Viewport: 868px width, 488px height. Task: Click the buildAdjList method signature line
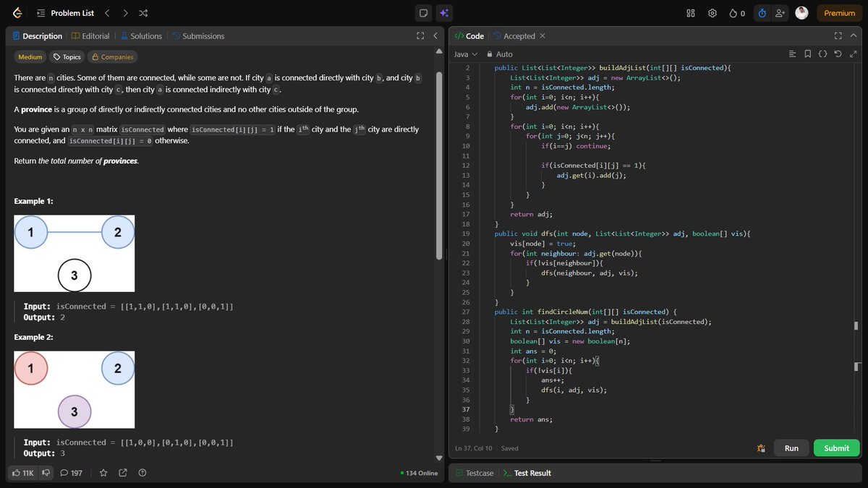[x=613, y=68]
